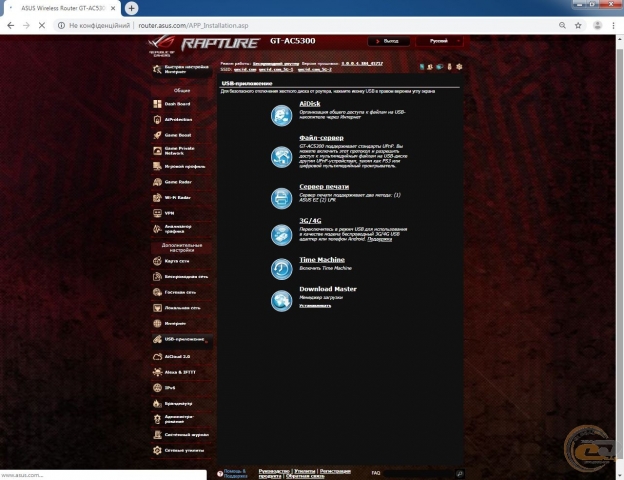The height and width of the screenshot is (480, 624).
Task: Open the 3G/4G title link
Action: [x=310, y=220]
